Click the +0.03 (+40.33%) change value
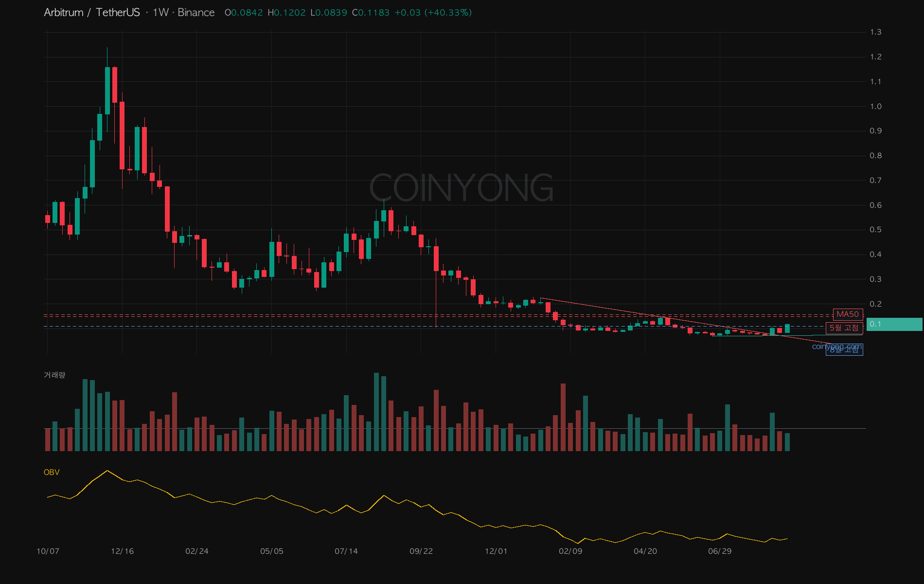 point(433,13)
